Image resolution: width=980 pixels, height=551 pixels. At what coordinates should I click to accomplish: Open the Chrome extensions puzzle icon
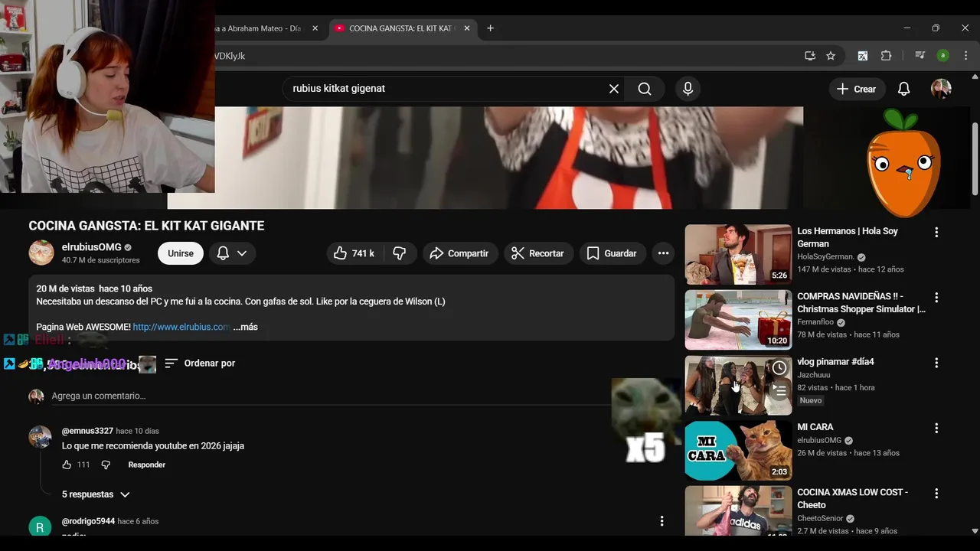click(887, 56)
